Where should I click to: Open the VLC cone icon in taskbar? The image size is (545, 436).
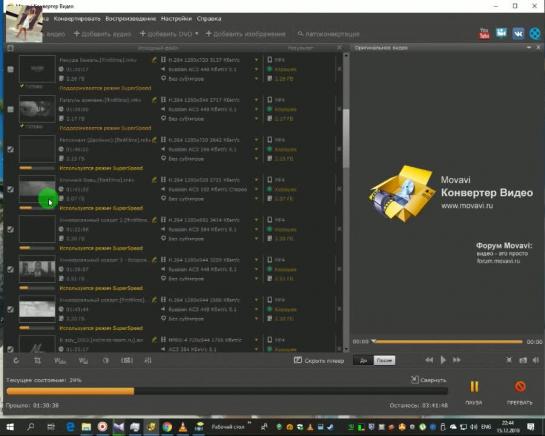point(183,427)
